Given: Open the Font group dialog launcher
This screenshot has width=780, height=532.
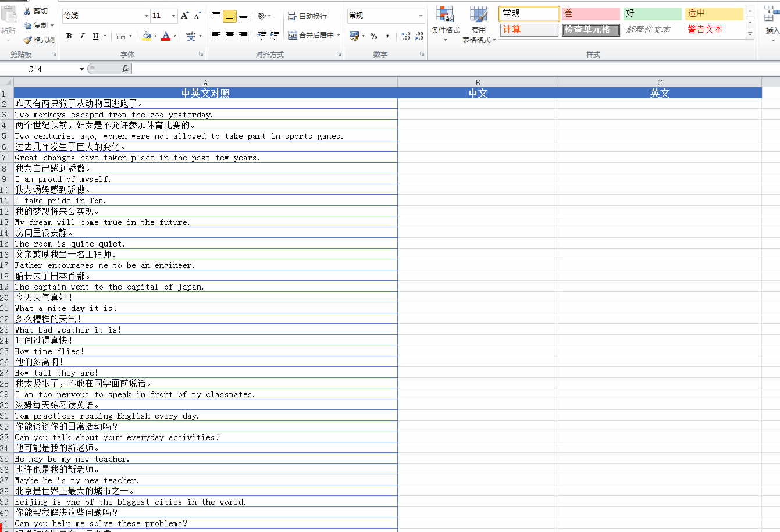Looking at the screenshot, I should (x=201, y=54).
